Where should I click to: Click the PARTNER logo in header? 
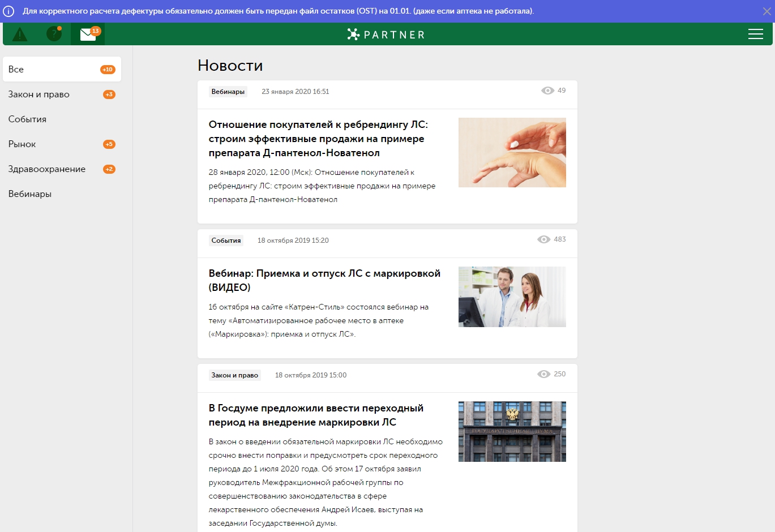pos(386,35)
